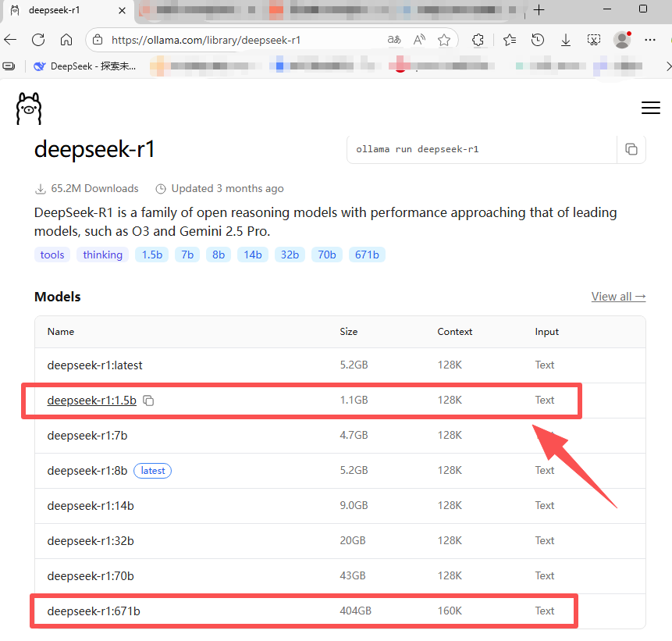Activate the read aloud icon
The image size is (672, 641).
(x=419, y=40)
